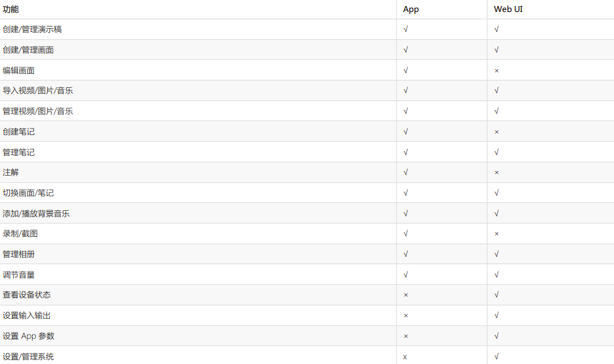Image resolution: width=614 pixels, height=364 pixels.
Task: Click the Web UI cross for 编辑画面
Action: tap(497, 71)
